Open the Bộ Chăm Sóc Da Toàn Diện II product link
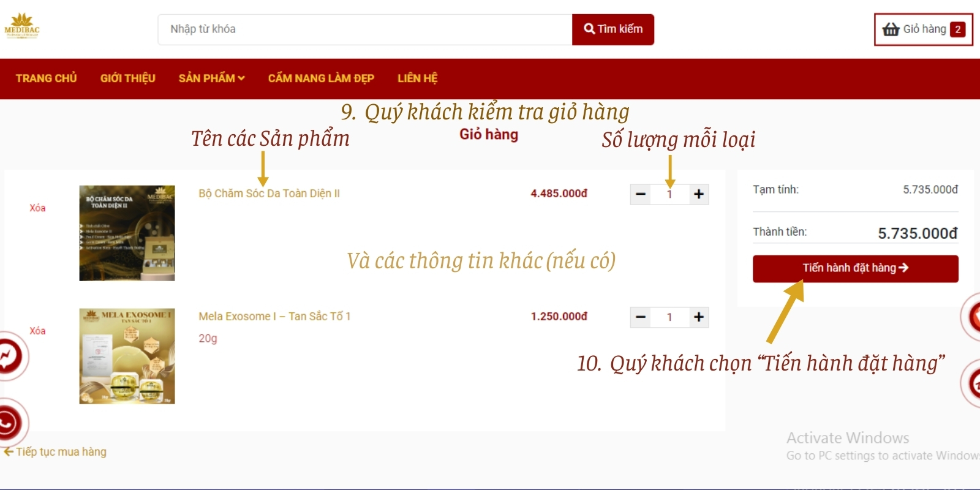980x490 pixels. coord(269,194)
